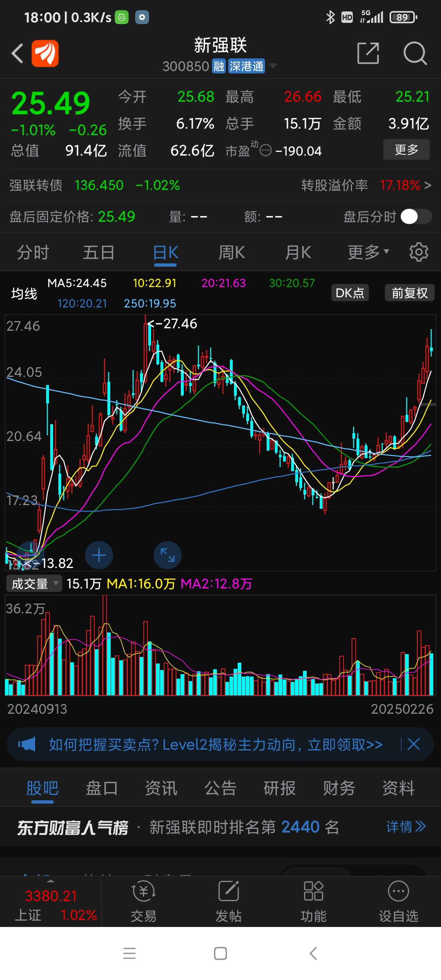Tap the MA5:24.45 value
The image size is (441, 980).
pyautogui.click(x=77, y=283)
